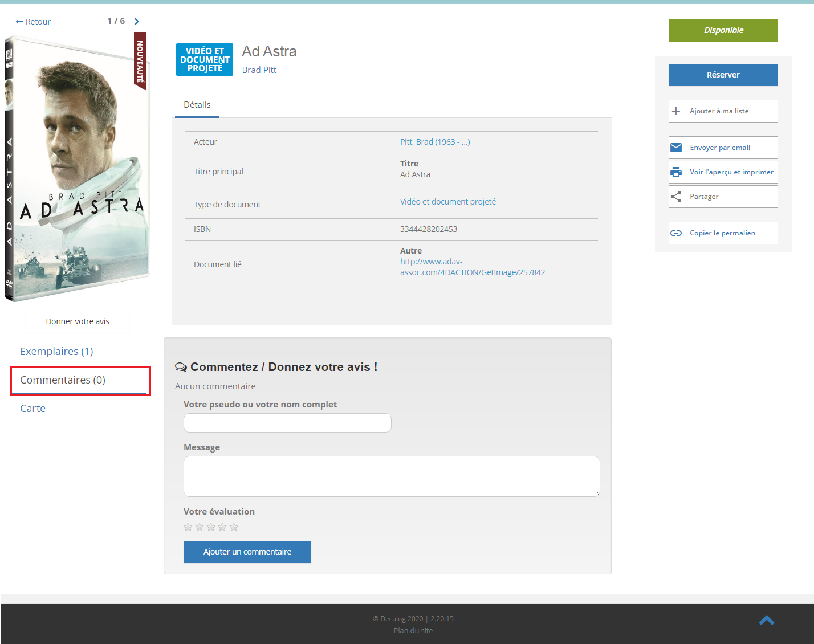Click the scroll-to-top arrow in footer
This screenshot has height=644, width=814.
(766, 620)
